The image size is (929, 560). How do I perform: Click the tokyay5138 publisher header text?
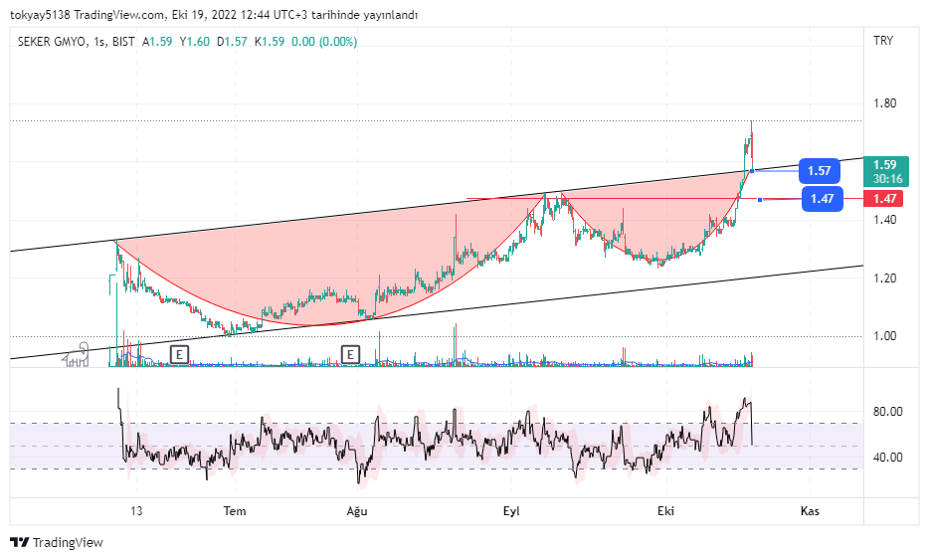tap(41, 15)
